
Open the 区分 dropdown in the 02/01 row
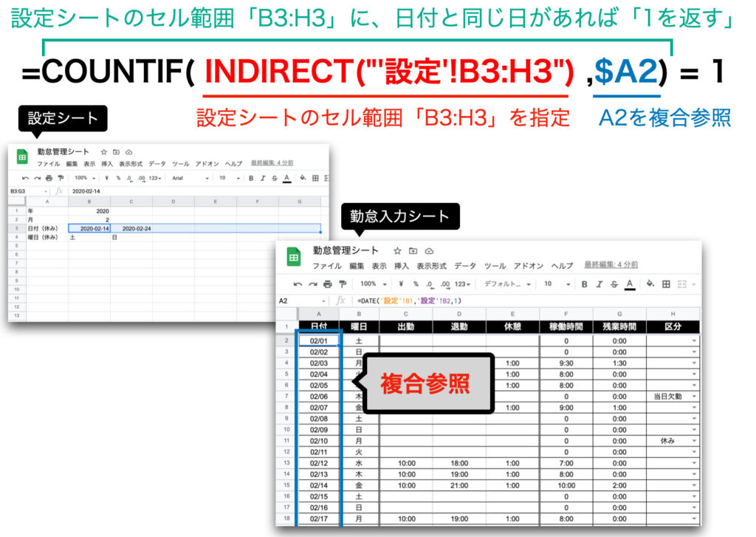click(694, 341)
